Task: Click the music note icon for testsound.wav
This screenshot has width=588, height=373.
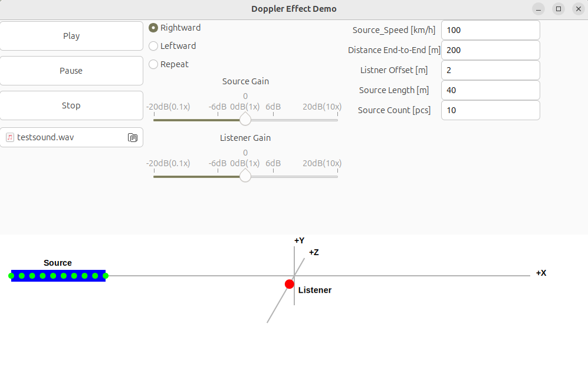Action: tap(10, 137)
